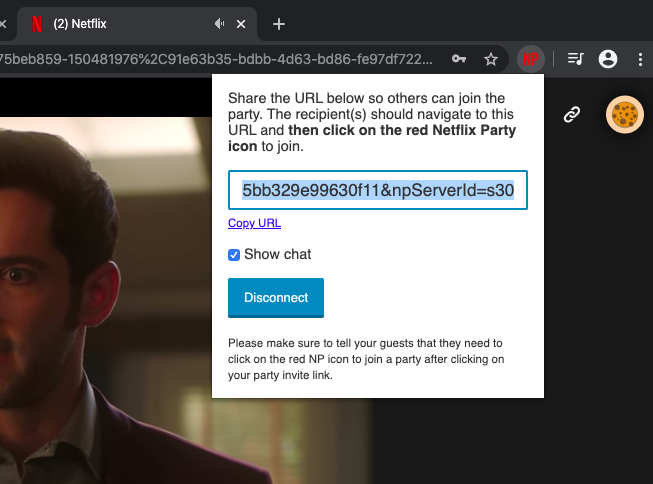Select the (2) Netflix tab

pos(137,24)
